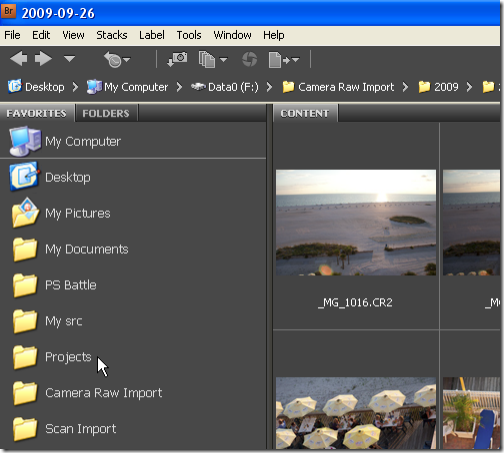
Task: Select the yellow umbrellas photo thumbnail
Action: click(356, 413)
